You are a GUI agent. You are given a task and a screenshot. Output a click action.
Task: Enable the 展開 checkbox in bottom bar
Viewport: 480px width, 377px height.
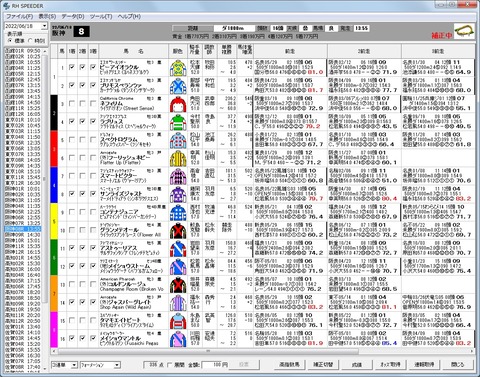170,365
